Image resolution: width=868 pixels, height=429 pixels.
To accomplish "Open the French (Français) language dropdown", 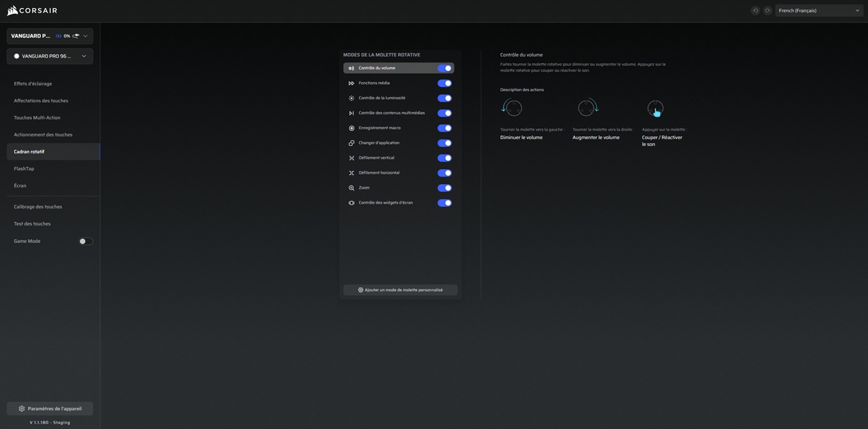I will point(818,11).
